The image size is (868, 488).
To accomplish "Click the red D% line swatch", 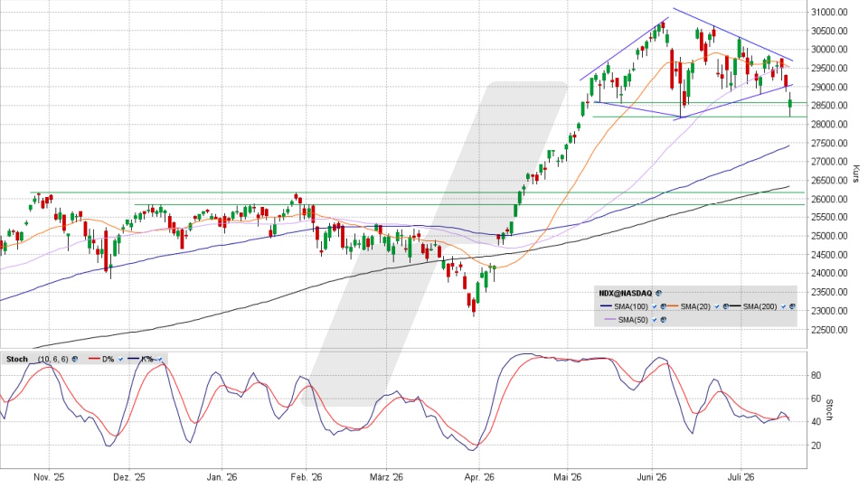I will coord(94,359).
